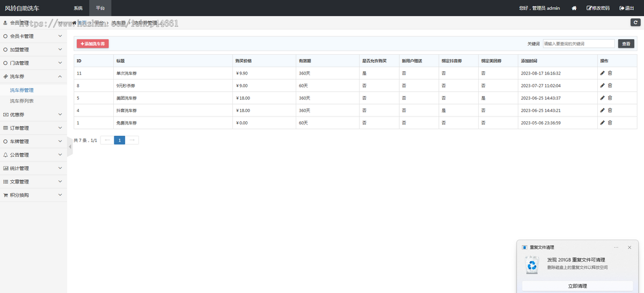Click the trash icon for 抖音洗车券
The image size is (644, 293).
pos(610,111)
